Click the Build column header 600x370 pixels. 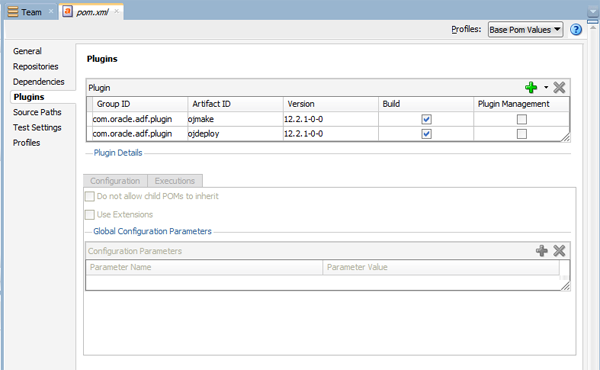[x=426, y=104]
